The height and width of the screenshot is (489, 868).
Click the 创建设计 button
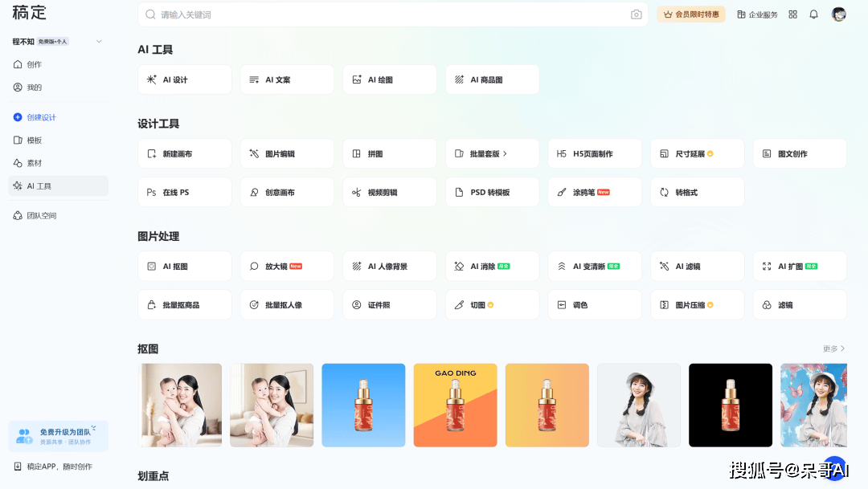[x=41, y=117]
